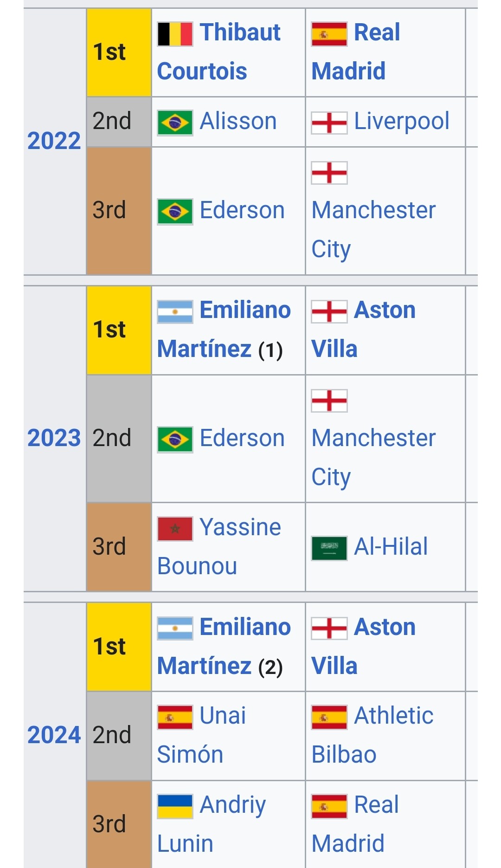Open the Yassine Bounou article link
Image resolution: width=501 pixels, height=868 pixels.
pos(219,546)
